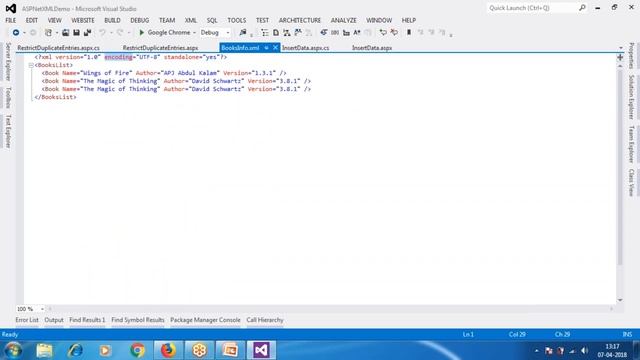Click the Find in Files toolbar icon

(x=243, y=33)
